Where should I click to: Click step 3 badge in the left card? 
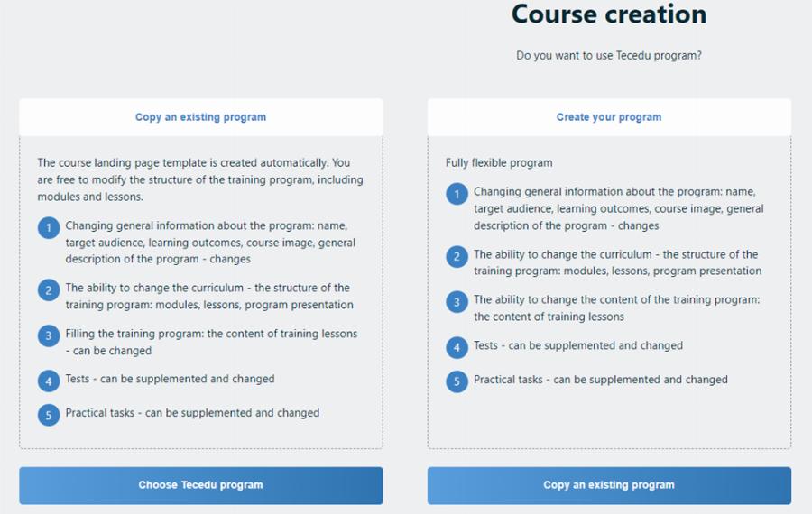tap(49, 336)
